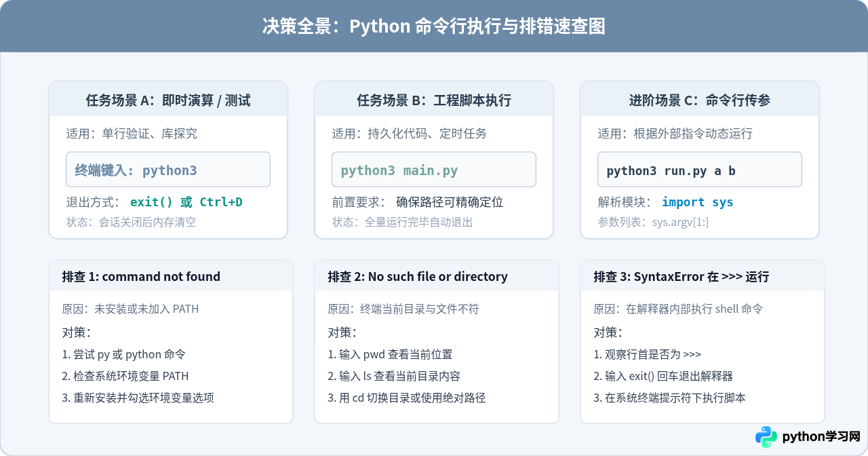
Task: Select the '任务场景 A:即时演算 / 测试' header
Action: 168,100
